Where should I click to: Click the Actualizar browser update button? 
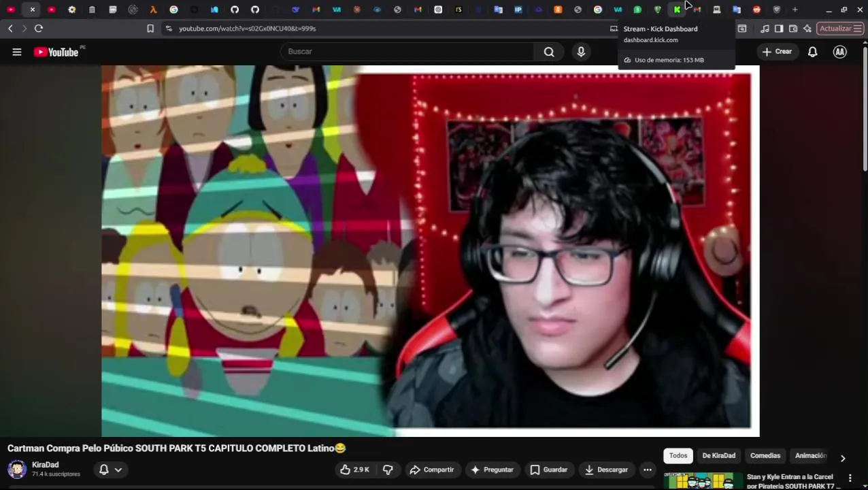840,29
